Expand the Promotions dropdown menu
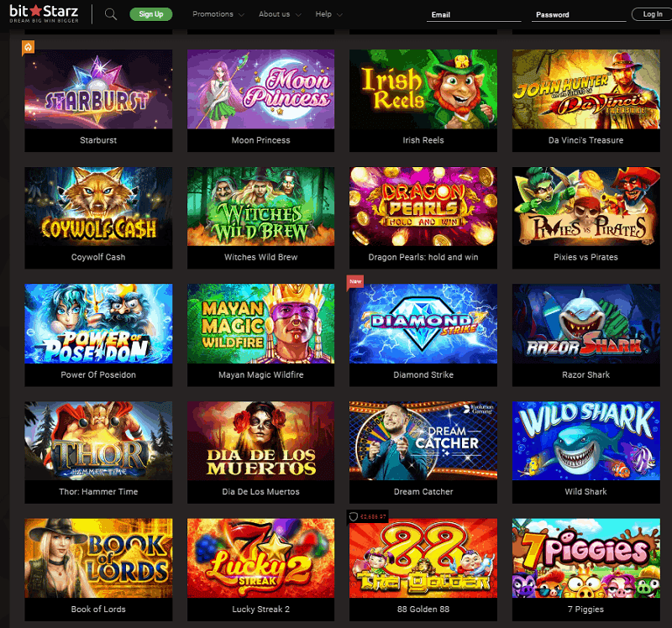This screenshot has height=628, width=672. coord(218,14)
